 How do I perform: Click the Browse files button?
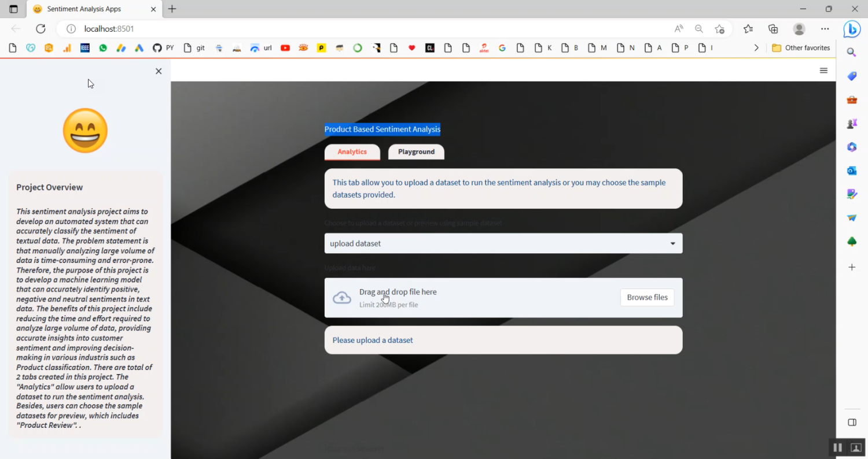point(647,297)
